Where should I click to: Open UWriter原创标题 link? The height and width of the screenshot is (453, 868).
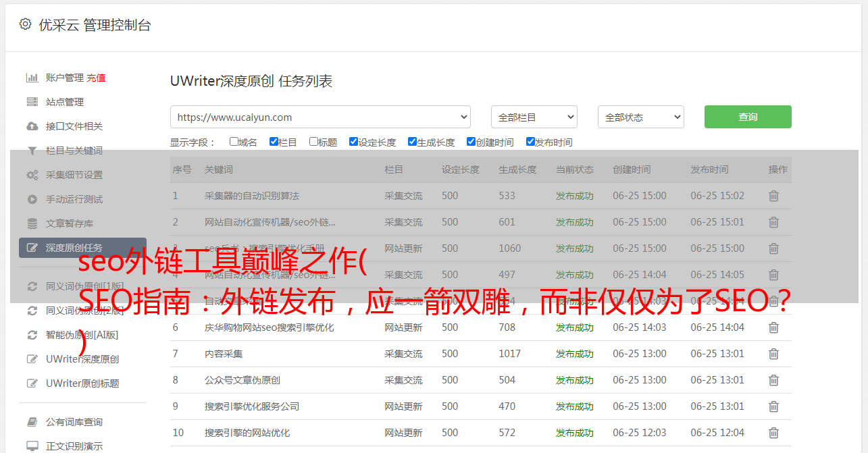pyautogui.click(x=82, y=383)
